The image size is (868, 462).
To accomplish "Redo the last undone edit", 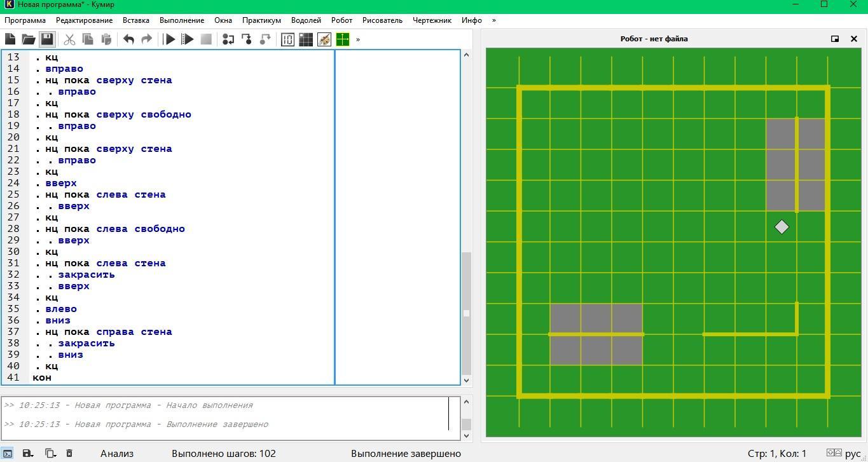I will [x=146, y=39].
